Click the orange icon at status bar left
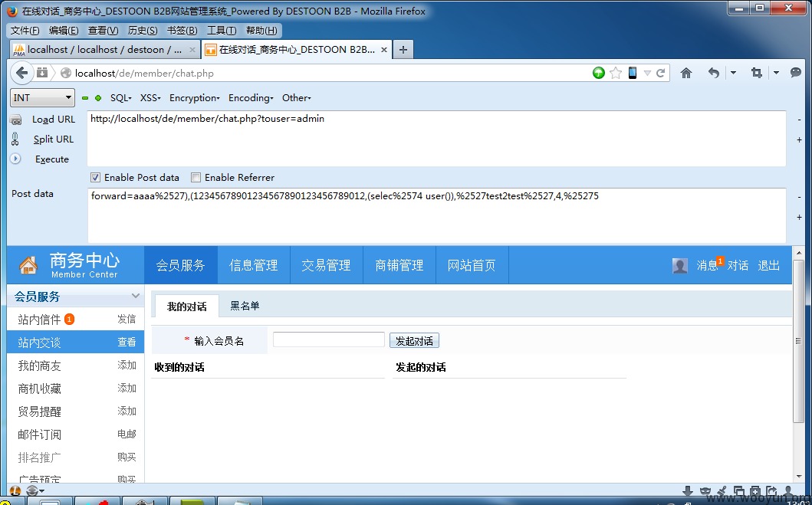 [15, 490]
